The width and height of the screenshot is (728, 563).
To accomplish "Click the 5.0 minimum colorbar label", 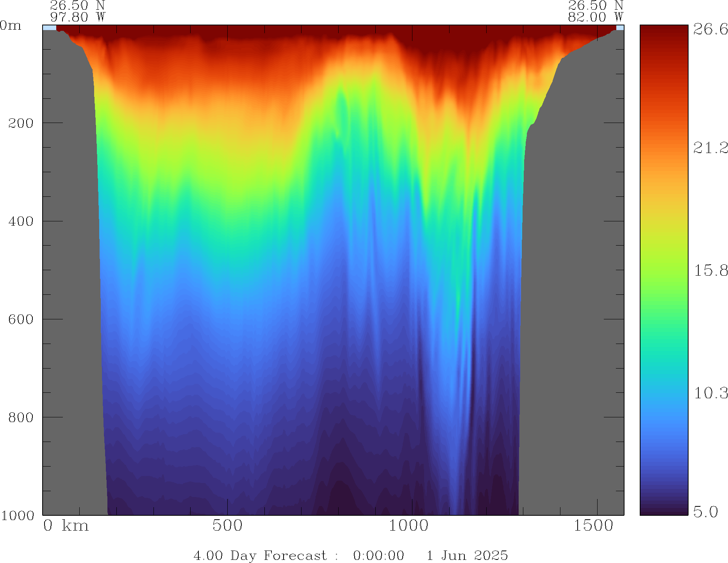I will [705, 511].
